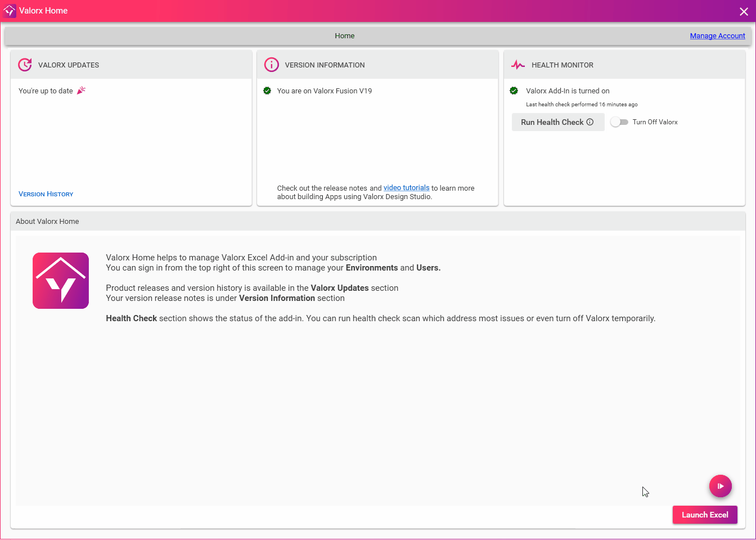Open the video tutorials link
This screenshot has width=756, height=540.
(406, 187)
